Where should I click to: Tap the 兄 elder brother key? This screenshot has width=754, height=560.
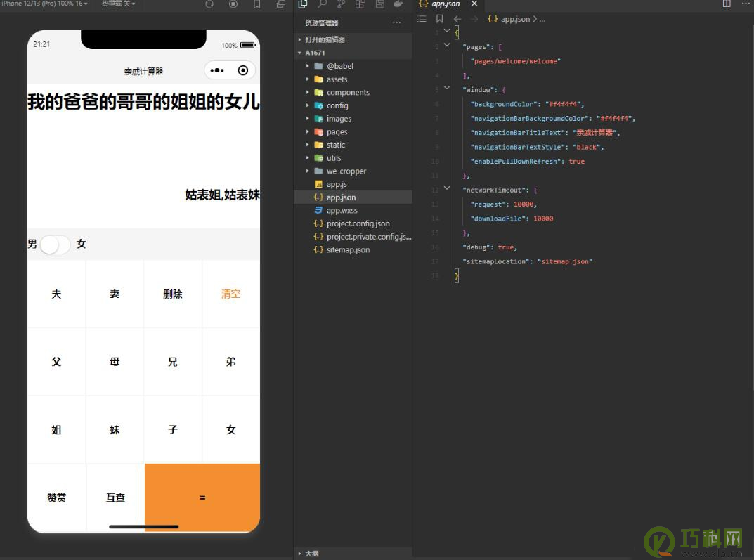[x=173, y=362]
